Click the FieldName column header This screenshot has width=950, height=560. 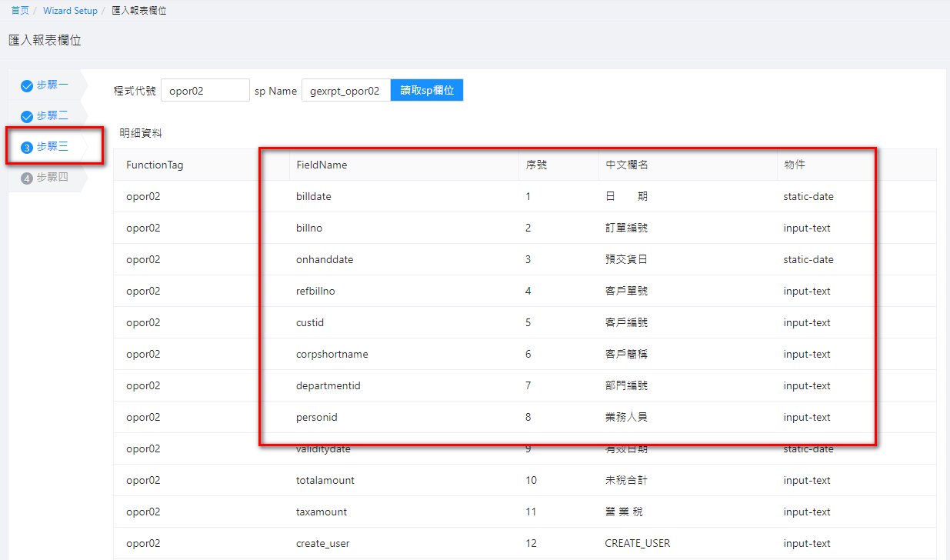click(x=322, y=165)
